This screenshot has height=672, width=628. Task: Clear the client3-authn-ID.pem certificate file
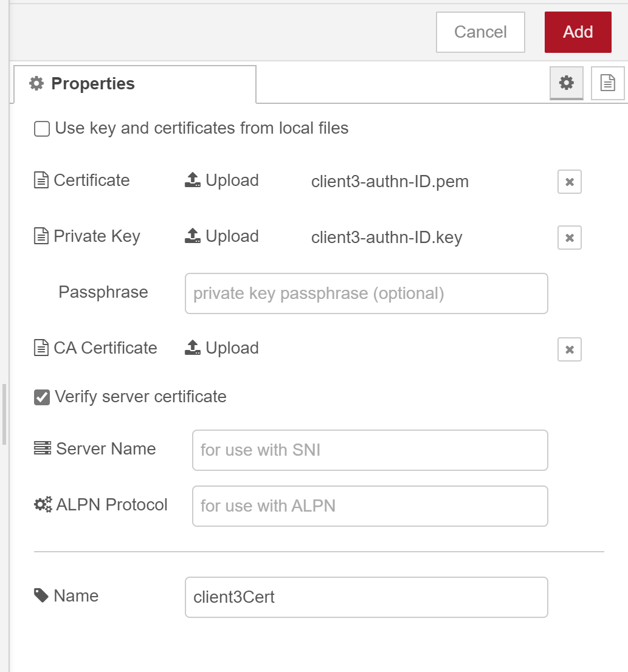[569, 182]
